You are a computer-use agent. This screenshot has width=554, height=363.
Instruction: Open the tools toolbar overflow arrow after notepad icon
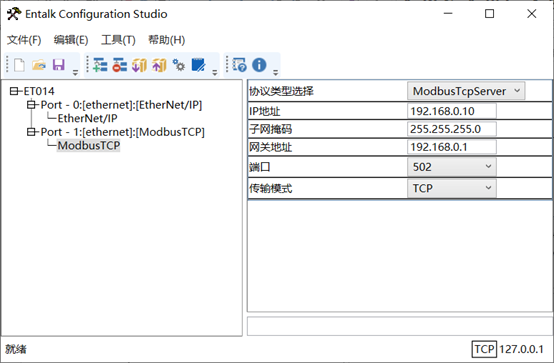click(x=215, y=72)
